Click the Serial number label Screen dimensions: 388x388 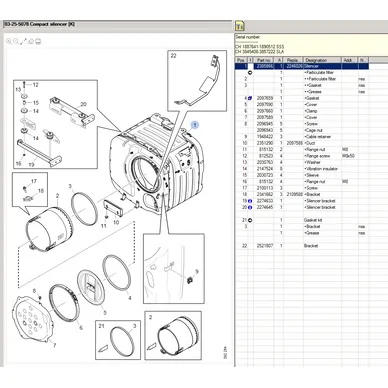(x=248, y=37)
